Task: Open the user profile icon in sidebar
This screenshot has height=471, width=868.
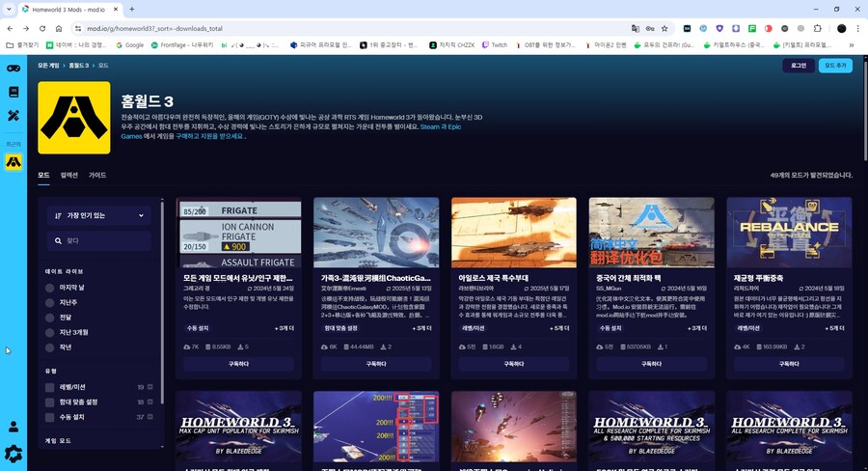Action: (14, 427)
